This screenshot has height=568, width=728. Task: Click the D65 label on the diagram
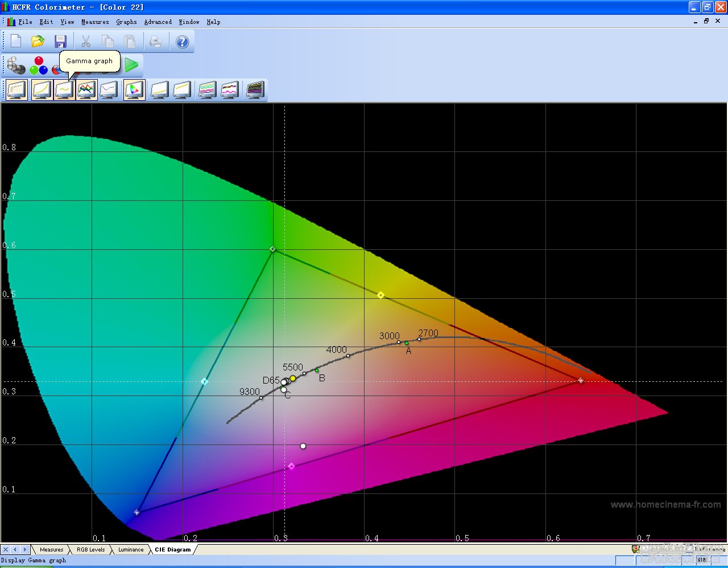pyautogui.click(x=271, y=380)
